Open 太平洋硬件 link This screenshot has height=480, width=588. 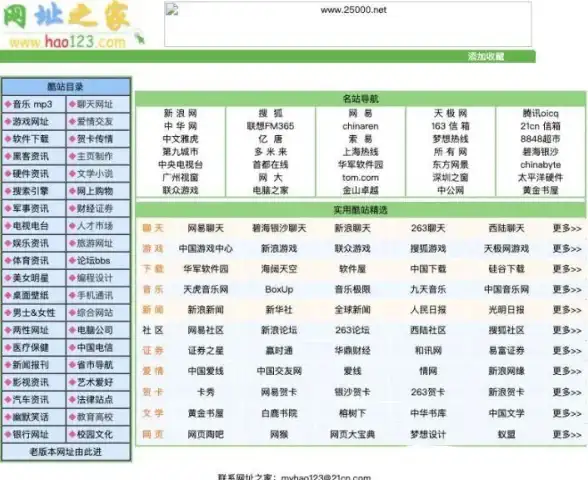[540, 177]
